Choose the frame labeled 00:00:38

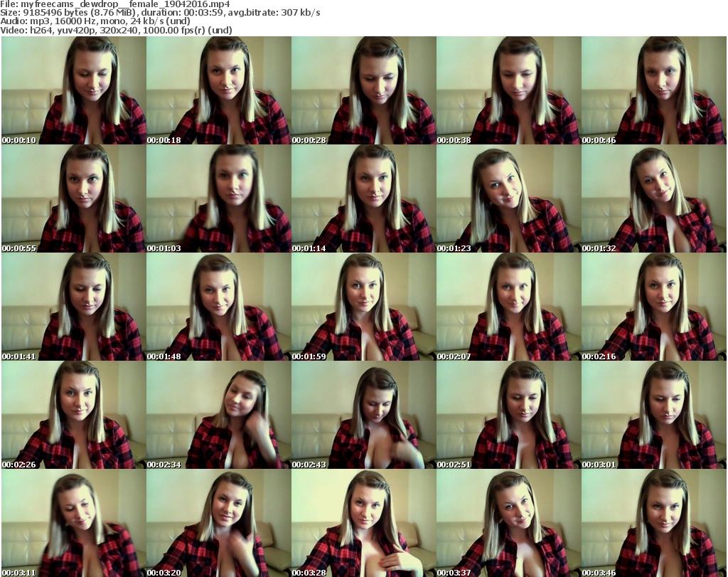tap(509, 90)
